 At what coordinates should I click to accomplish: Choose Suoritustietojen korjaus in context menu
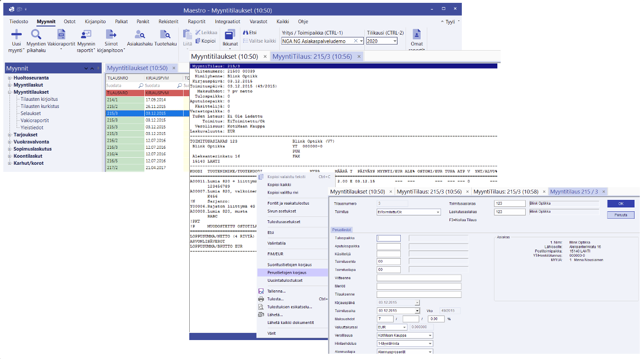coord(289,265)
